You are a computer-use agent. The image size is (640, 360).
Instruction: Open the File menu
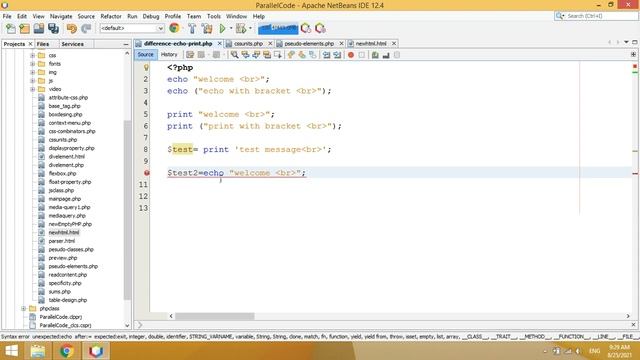(7, 16)
